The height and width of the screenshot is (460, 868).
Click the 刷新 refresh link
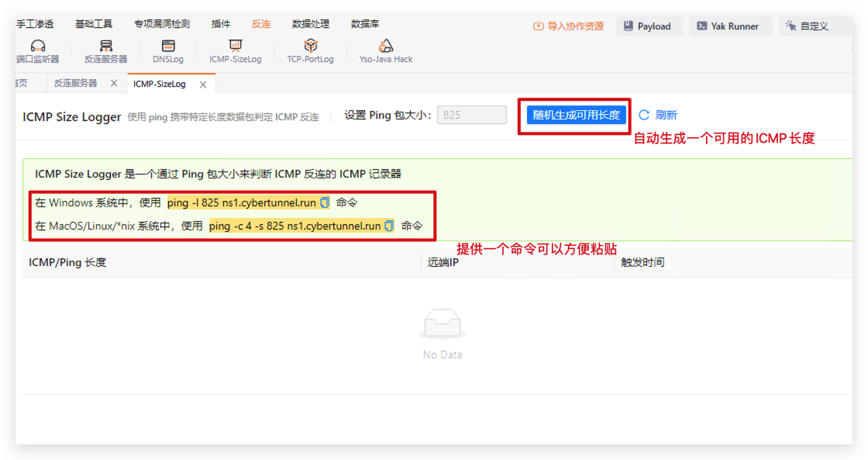click(658, 115)
